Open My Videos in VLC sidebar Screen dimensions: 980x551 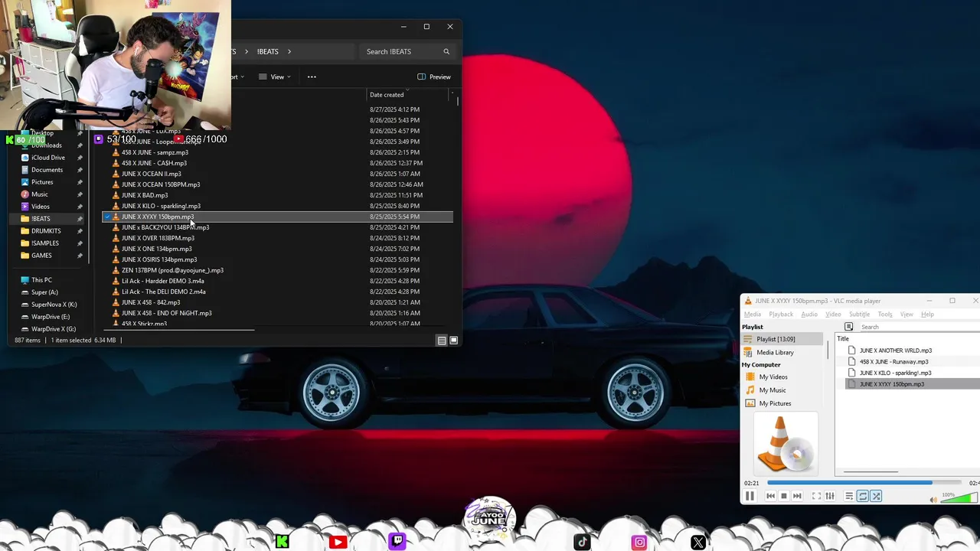coord(773,377)
